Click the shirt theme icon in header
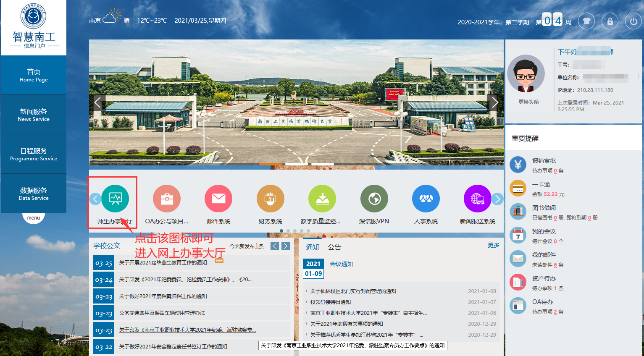This screenshot has height=356, width=644. (x=586, y=21)
